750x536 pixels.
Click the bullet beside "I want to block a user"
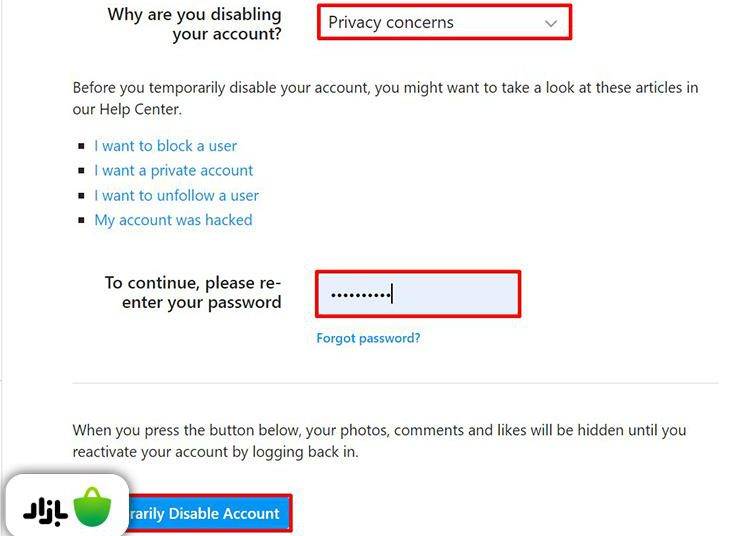[x=82, y=147]
